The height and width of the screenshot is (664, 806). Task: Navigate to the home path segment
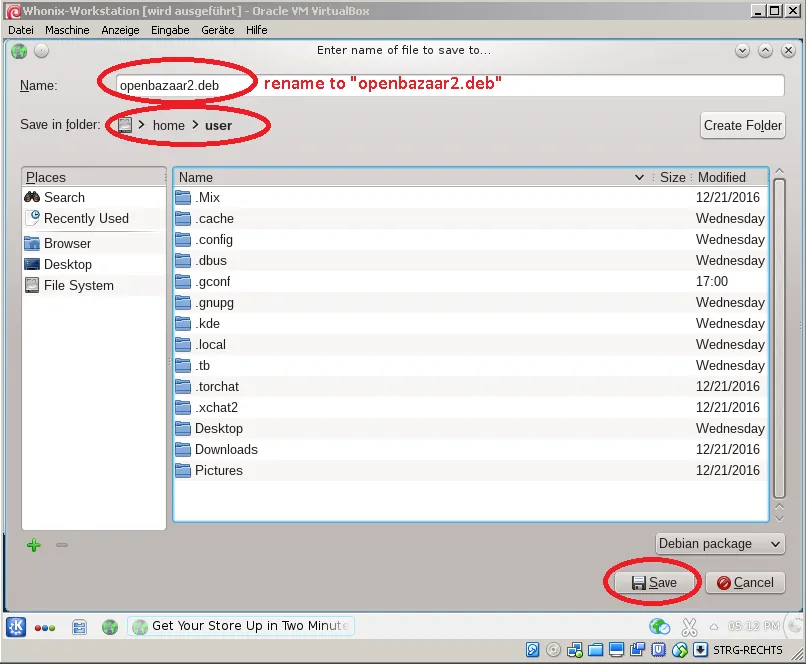point(169,125)
